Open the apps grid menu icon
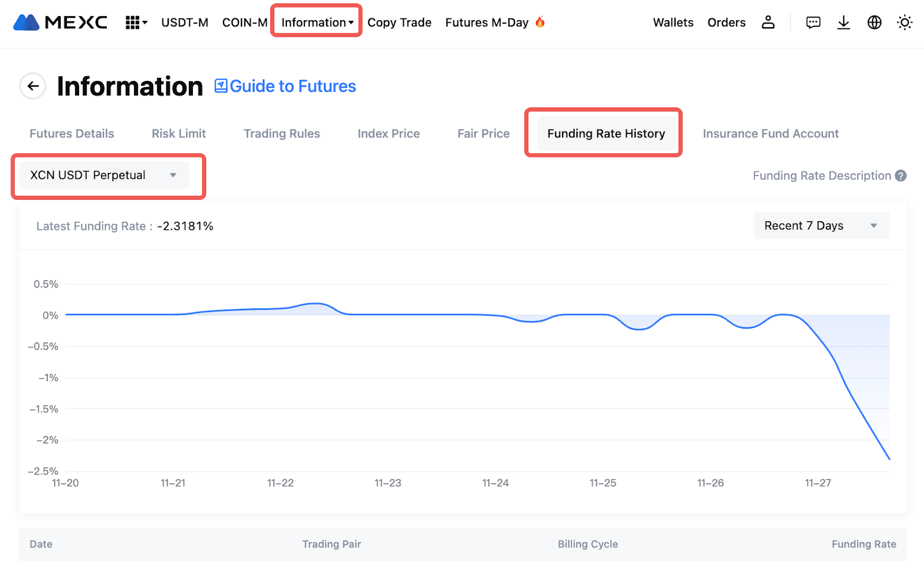 click(136, 23)
